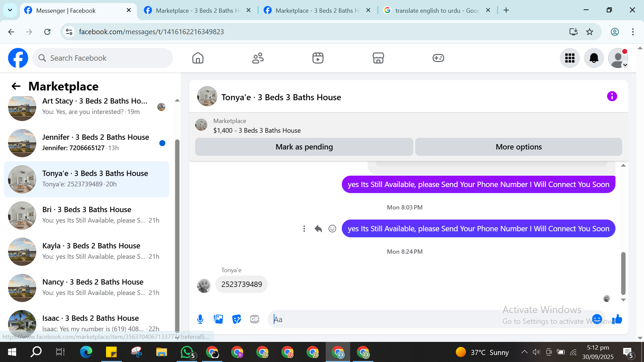Screen dimensions: 644x362
Task: Click the back arrow beside Marketplace heading
Action: [16, 86]
